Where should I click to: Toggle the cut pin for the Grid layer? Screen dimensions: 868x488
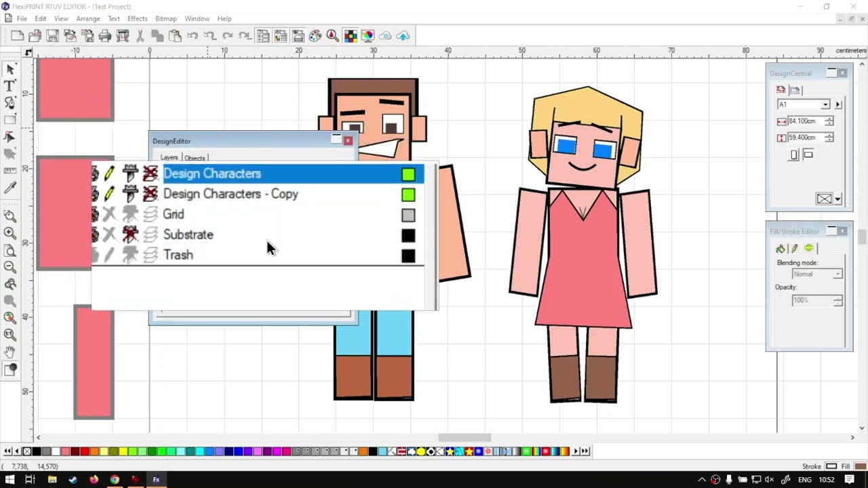pos(130,215)
